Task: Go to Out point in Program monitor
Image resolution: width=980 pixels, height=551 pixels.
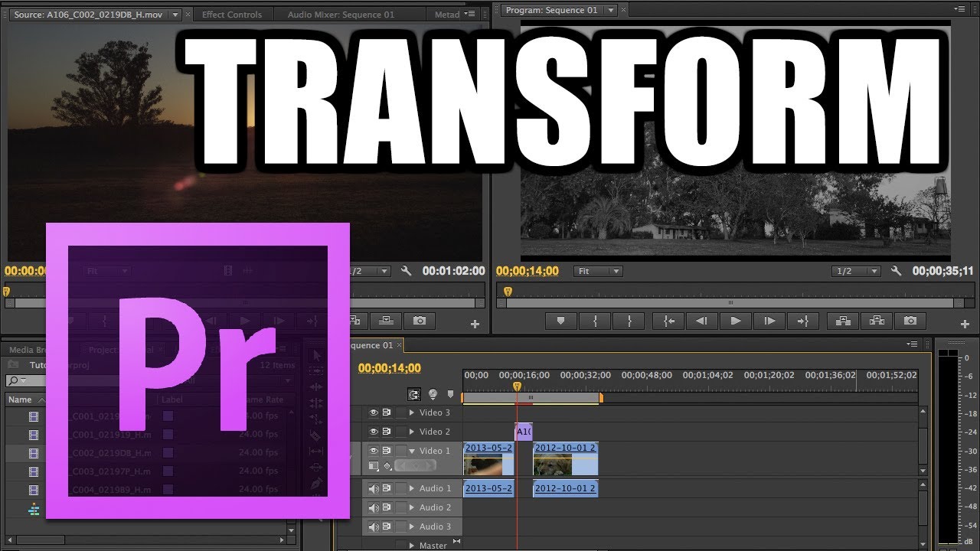Action: point(803,321)
